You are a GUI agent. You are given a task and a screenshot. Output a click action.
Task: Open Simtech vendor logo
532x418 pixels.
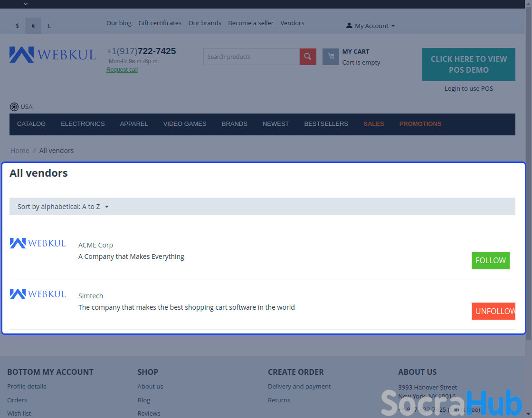pyautogui.click(x=38, y=294)
